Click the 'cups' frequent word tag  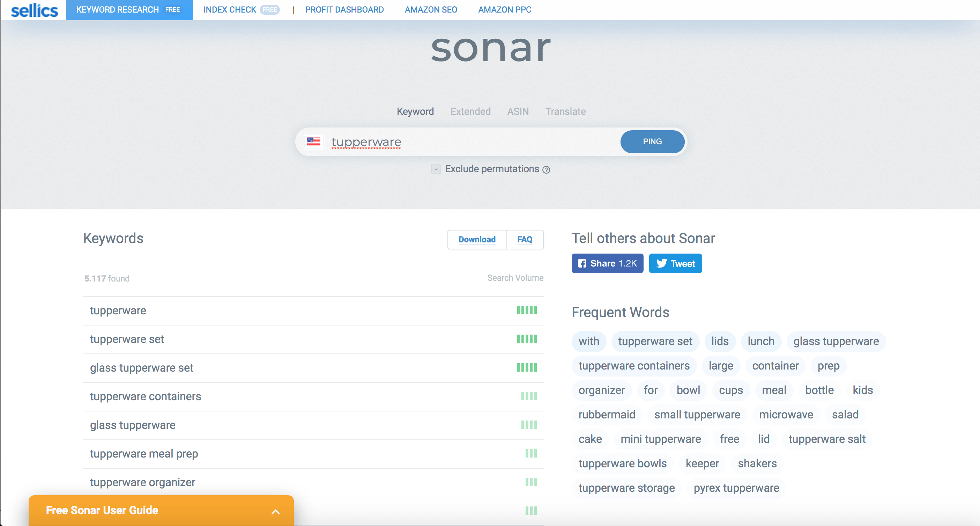[730, 390]
